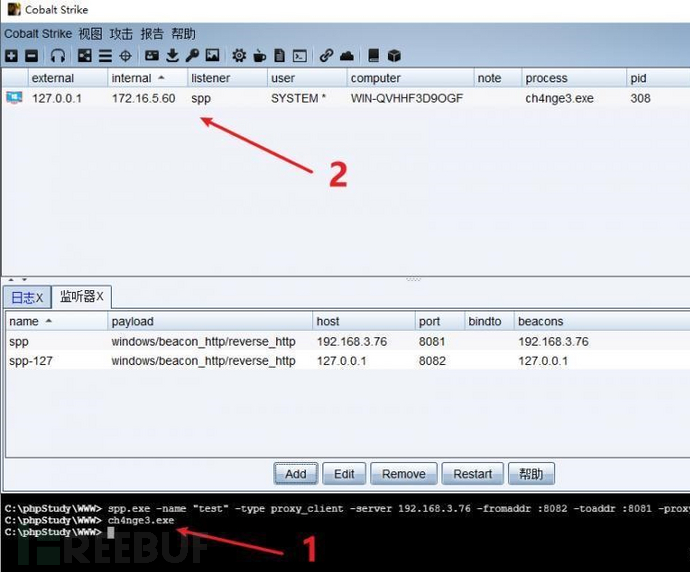Click the connect to team server plus icon
This screenshot has width=690, height=572.
11,56
